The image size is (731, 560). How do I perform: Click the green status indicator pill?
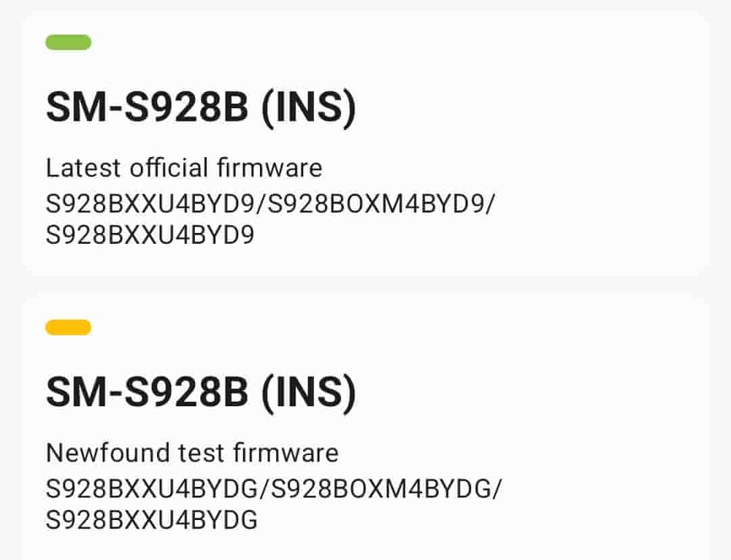tap(68, 43)
